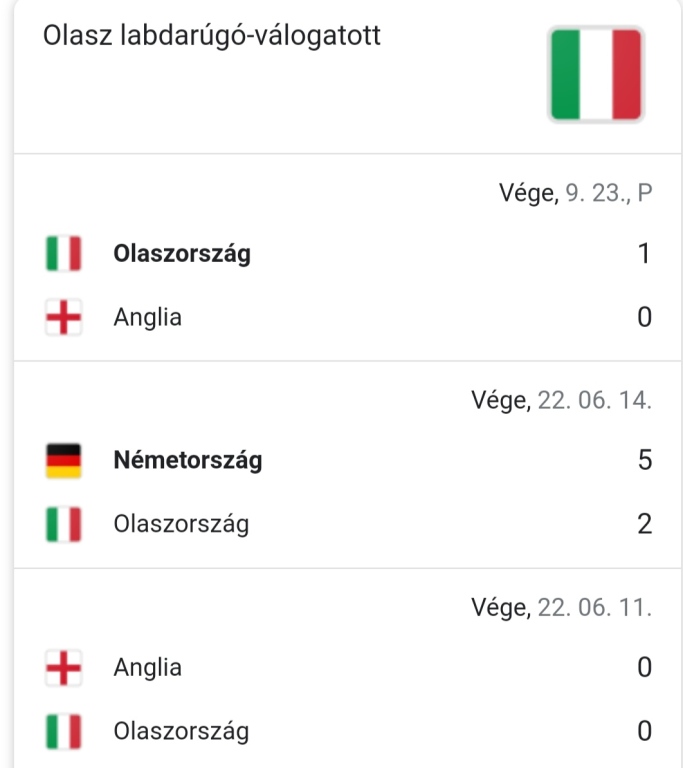The height and width of the screenshot is (768, 683).
Task: Click the large Italy flag team logo
Action: (x=595, y=74)
